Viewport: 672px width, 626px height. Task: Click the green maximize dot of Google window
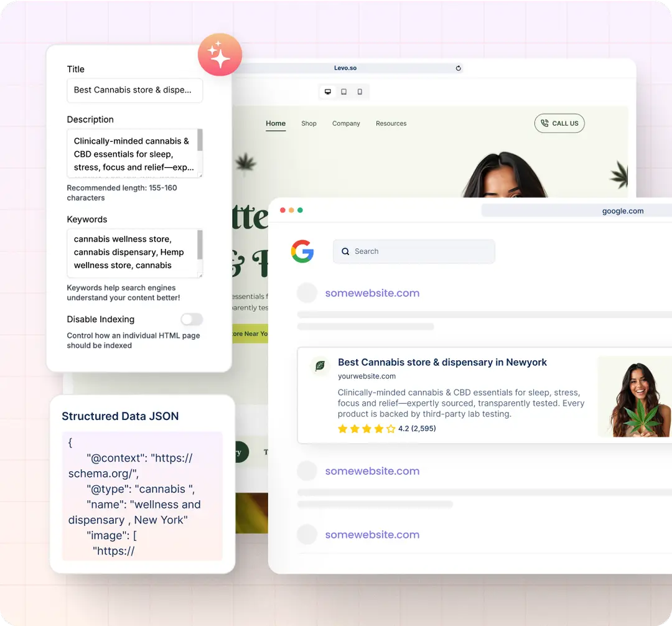pos(300,210)
